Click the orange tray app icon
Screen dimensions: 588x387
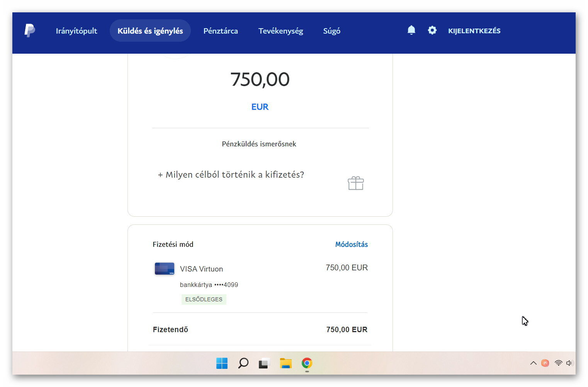[545, 363]
